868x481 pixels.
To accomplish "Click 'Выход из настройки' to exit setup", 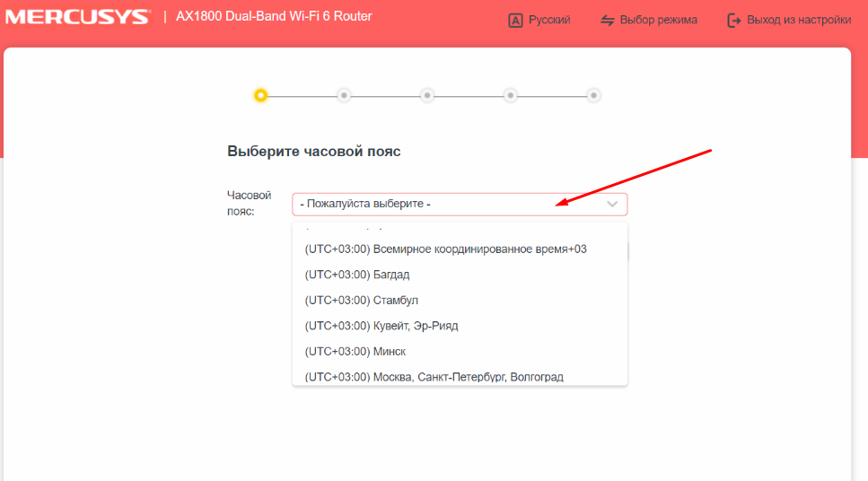I will (799, 20).
